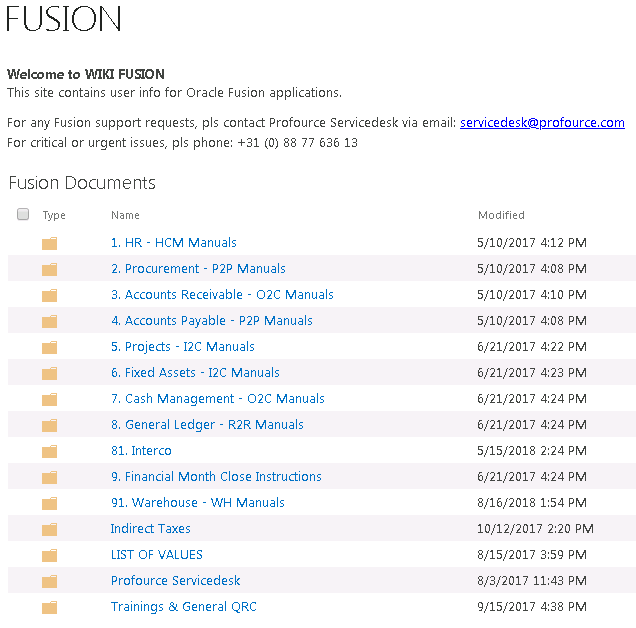Open 4. Accounts Payable - P2P Manuals
Viewport: 636px width, 628px height.
pos(212,320)
